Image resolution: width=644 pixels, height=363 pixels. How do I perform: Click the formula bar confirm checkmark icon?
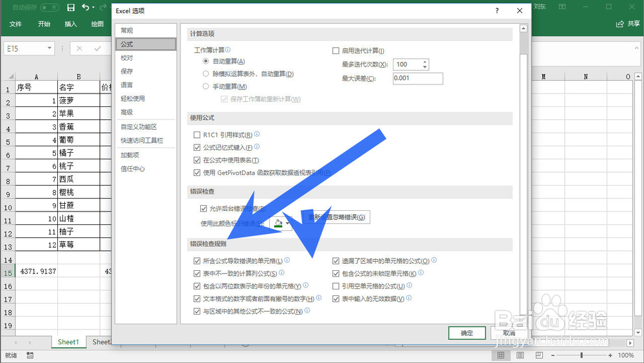pos(97,48)
